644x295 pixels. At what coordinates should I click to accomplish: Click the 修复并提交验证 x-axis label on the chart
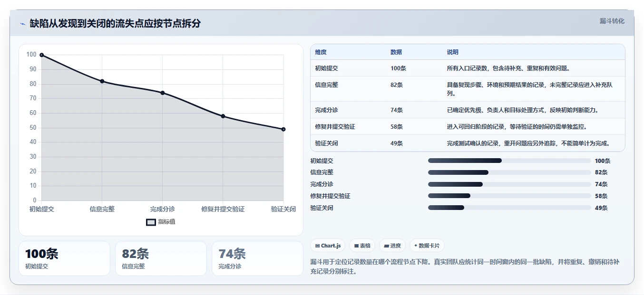coord(223,209)
